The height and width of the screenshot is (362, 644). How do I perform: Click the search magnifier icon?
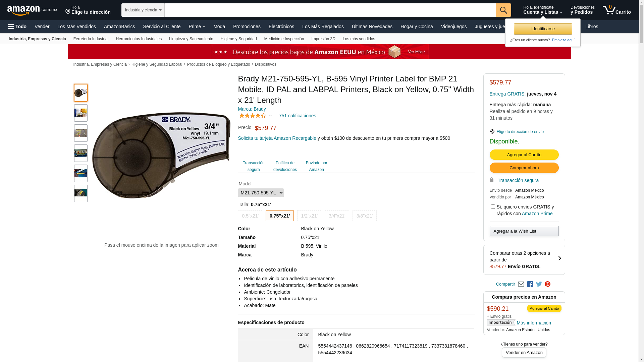coord(503,10)
